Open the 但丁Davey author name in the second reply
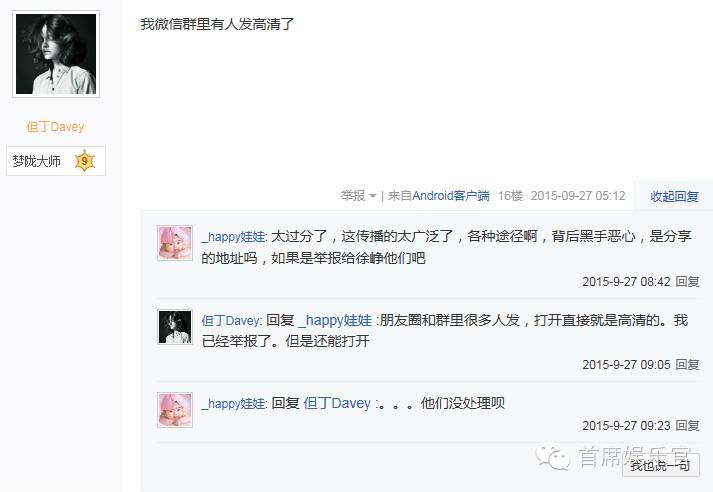 tap(231, 321)
